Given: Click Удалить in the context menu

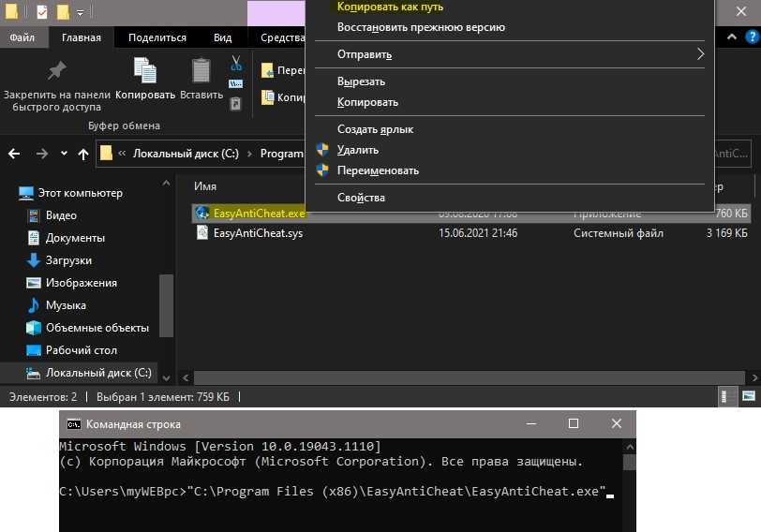Looking at the screenshot, I should 357,150.
